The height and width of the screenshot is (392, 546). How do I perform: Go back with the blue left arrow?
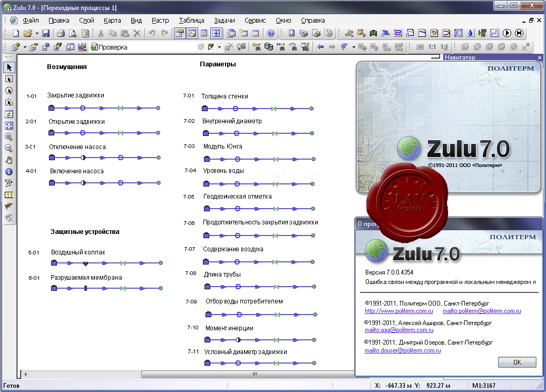click(320, 47)
